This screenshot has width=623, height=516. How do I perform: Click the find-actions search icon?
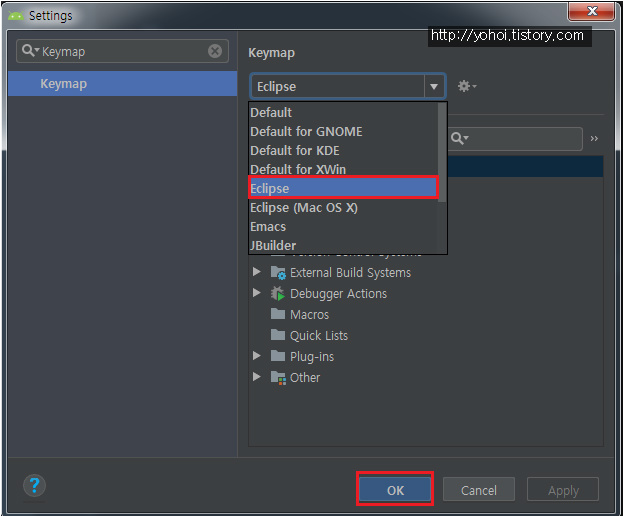tap(459, 138)
